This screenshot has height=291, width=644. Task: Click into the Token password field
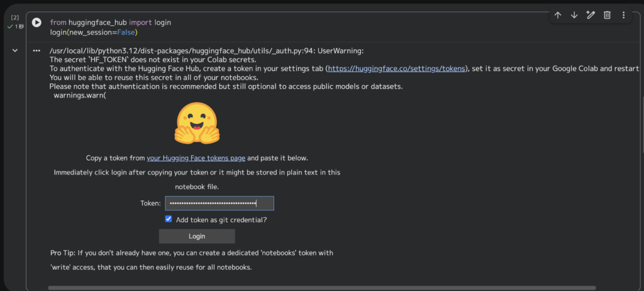[x=219, y=203]
